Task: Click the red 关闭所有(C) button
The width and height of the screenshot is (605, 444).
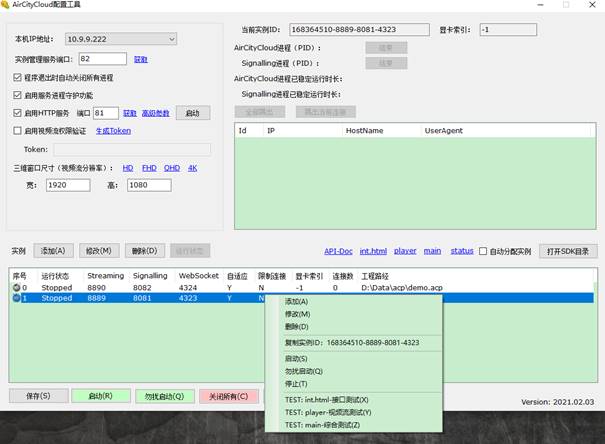Action: click(229, 396)
